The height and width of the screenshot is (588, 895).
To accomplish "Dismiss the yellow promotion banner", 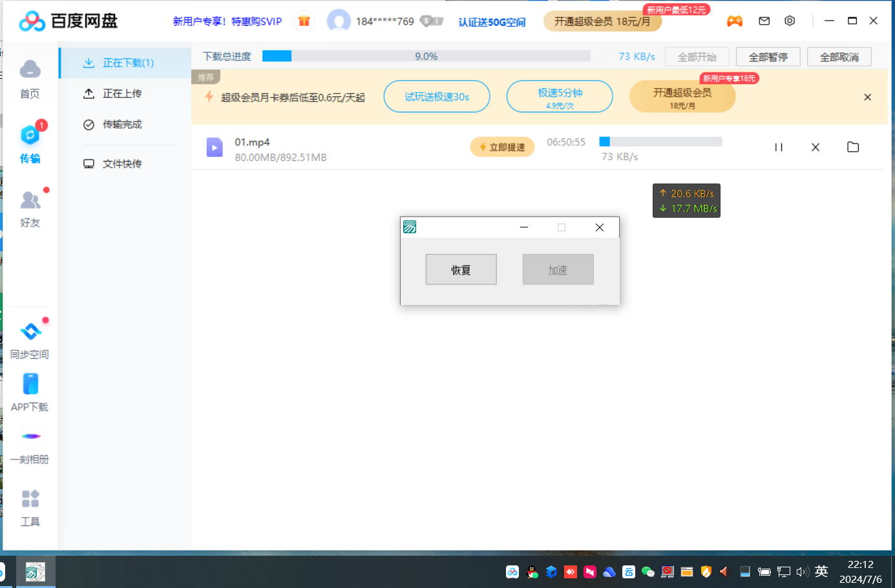I will [x=867, y=98].
